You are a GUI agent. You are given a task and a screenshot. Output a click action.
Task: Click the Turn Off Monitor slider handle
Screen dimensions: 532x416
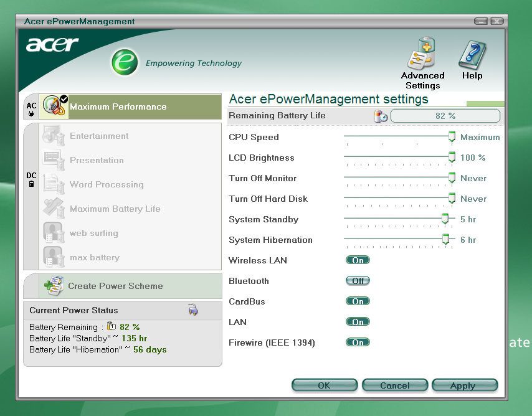pos(452,178)
